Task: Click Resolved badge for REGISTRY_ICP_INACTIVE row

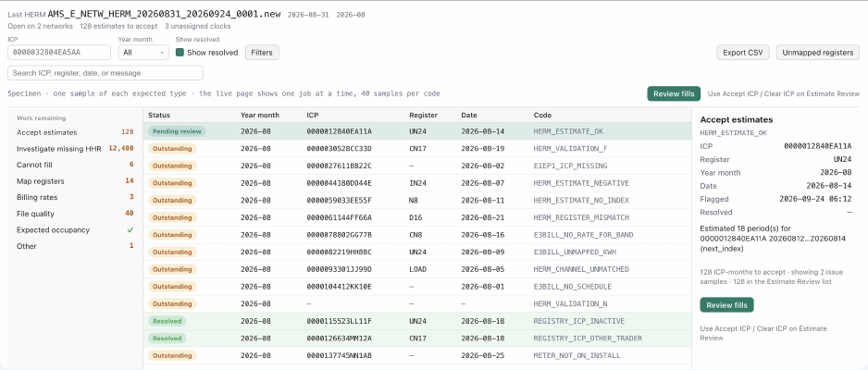Action: pos(167,321)
